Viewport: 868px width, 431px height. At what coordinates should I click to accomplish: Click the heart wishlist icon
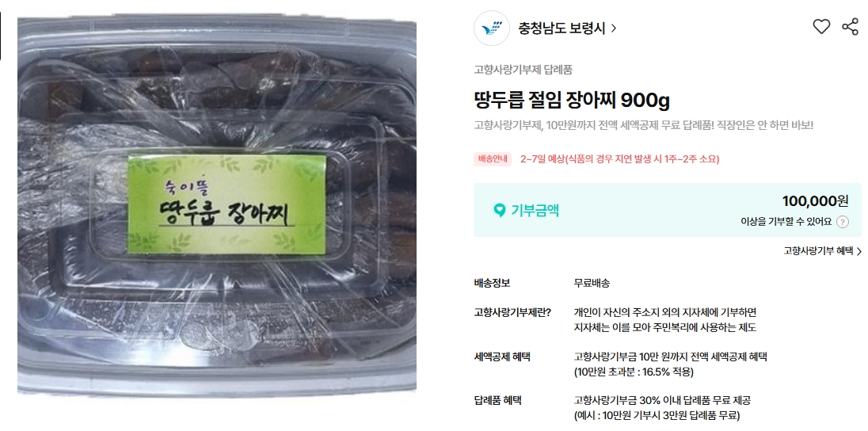(821, 27)
